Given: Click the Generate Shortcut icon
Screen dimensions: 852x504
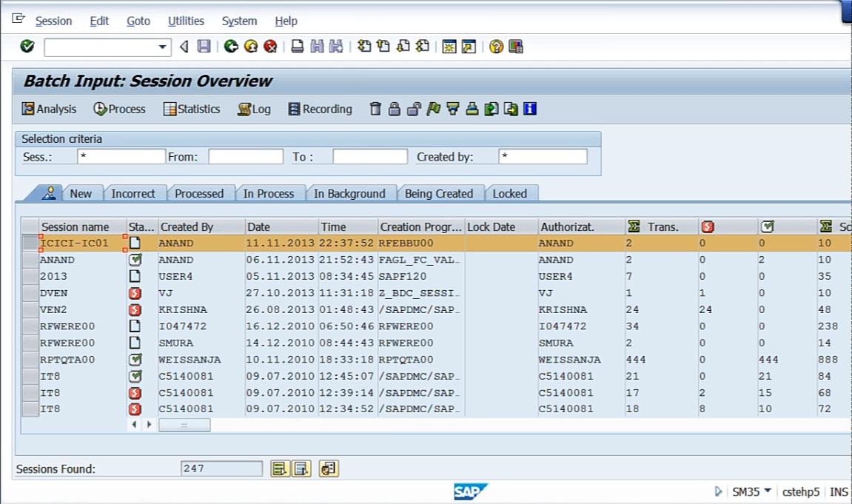Looking at the screenshot, I should click(x=469, y=47).
